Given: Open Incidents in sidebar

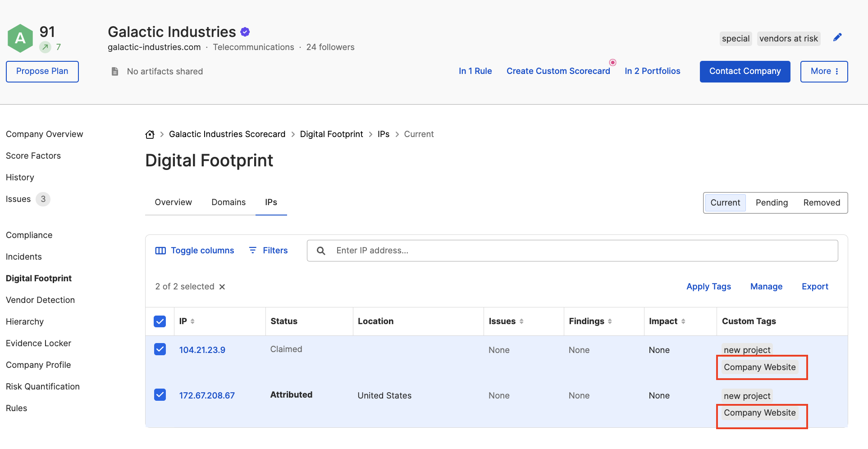Looking at the screenshot, I should (24, 257).
